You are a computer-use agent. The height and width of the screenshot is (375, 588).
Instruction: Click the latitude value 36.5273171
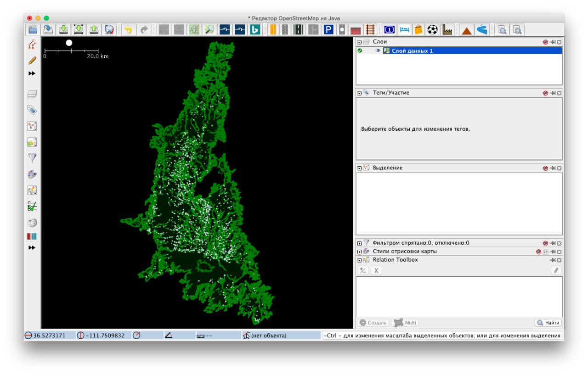pyautogui.click(x=50, y=336)
